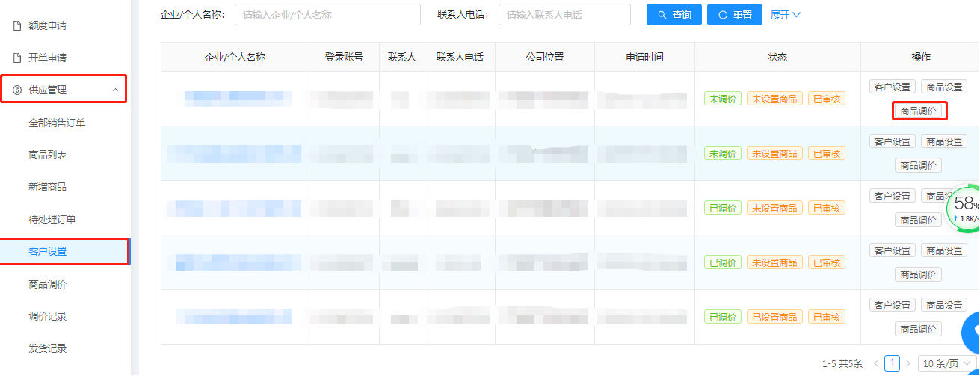This screenshot has height=376, width=980.
Task: Open 商品列表 in the sidebar
Action: [48, 155]
